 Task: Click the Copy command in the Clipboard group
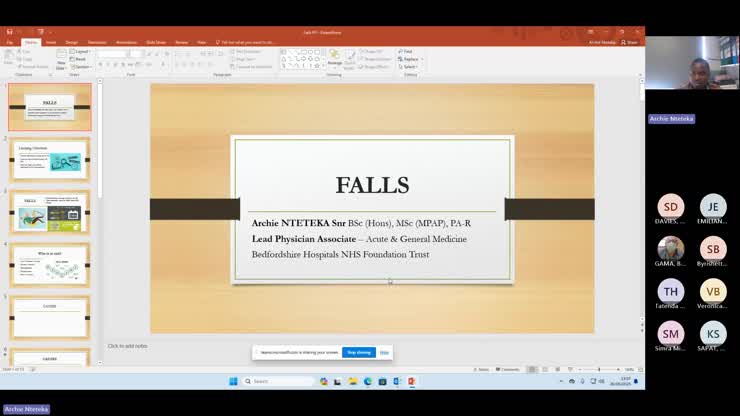pos(25,59)
